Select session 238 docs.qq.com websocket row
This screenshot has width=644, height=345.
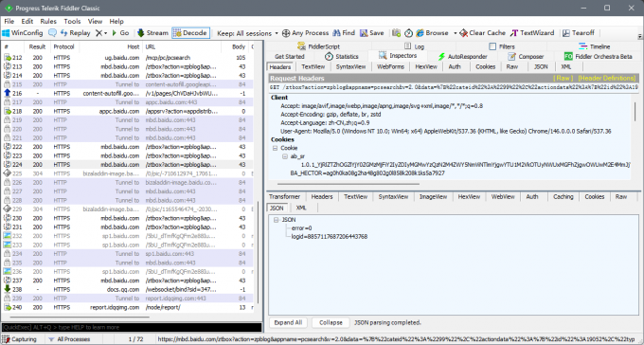127,289
